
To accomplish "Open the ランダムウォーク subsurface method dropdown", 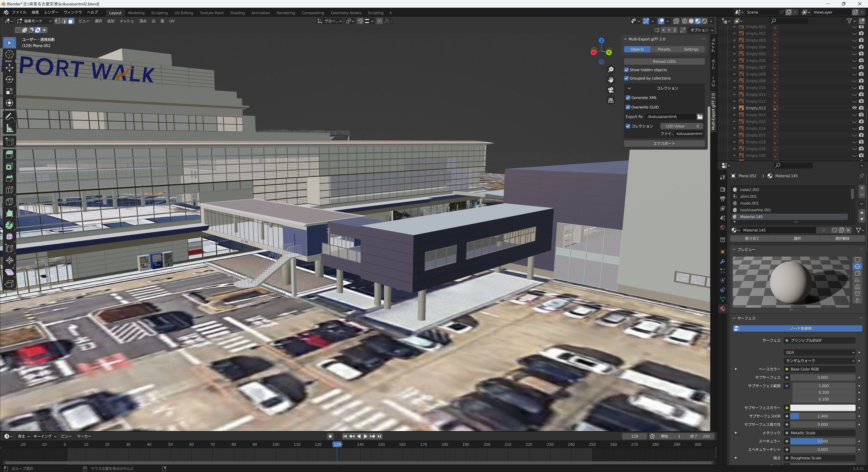I will 819,361.
